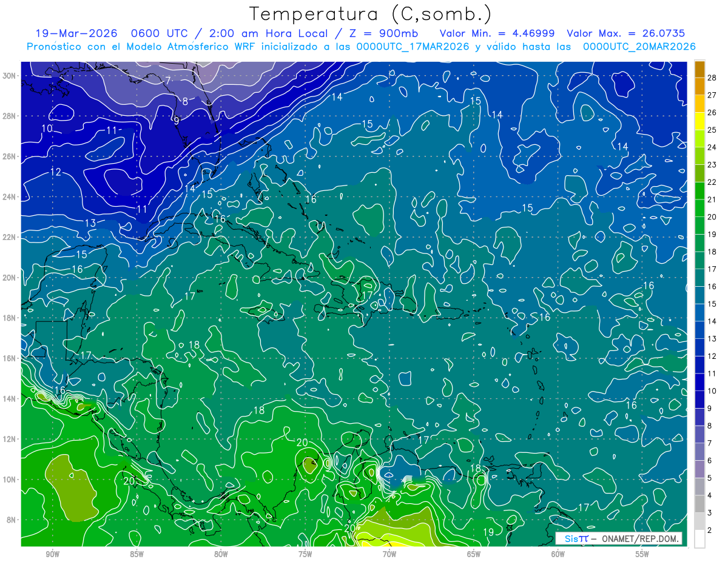The width and height of the screenshot is (728, 562).
Task: Click the 'Valor Max. = 26.0735' readout
Action: [626, 33]
